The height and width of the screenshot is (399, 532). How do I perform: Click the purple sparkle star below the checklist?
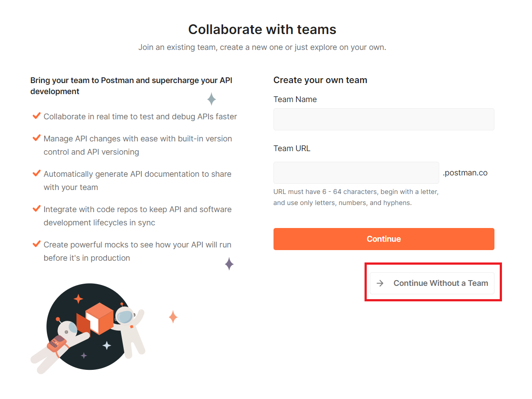229,264
